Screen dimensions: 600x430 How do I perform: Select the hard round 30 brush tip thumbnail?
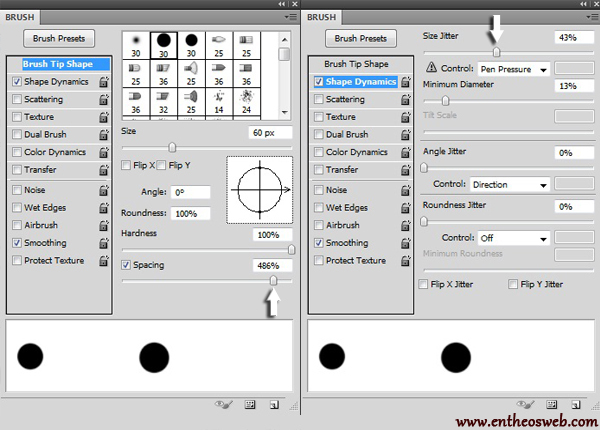click(x=162, y=44)
